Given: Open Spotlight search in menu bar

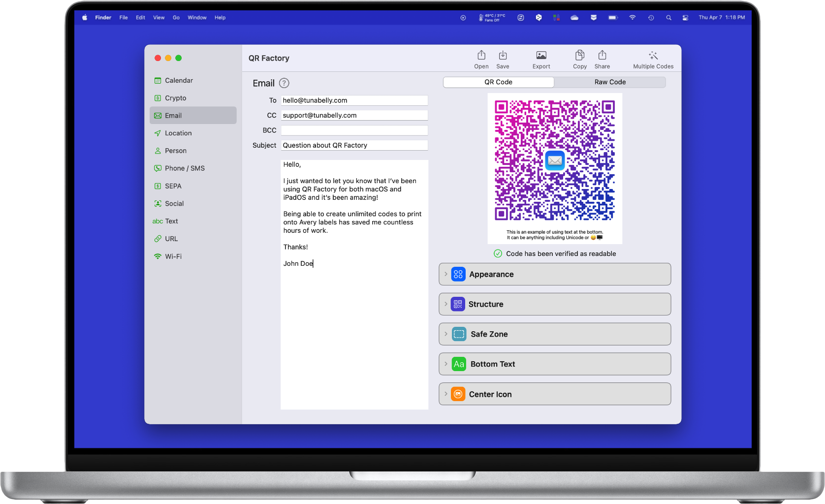Looking at the screenshot, I should [668, 18].
